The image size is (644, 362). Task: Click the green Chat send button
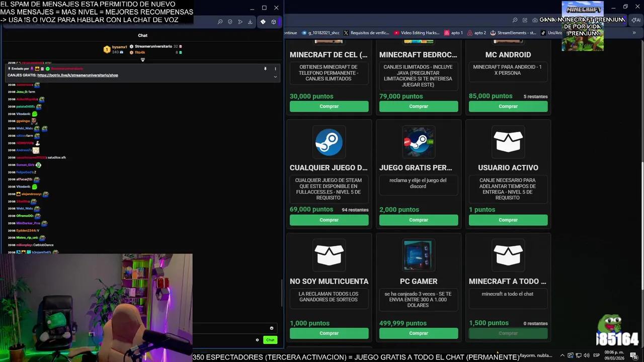[270, 340]
